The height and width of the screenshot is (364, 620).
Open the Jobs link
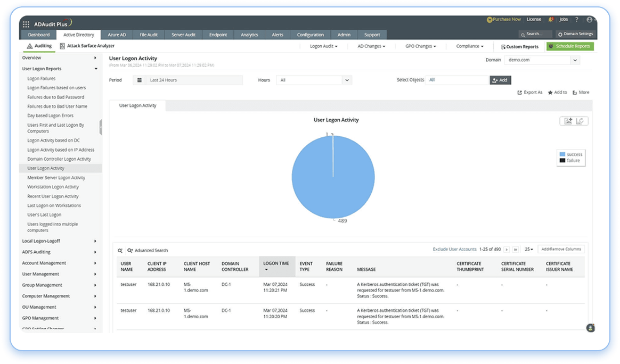tap(564, 19)
